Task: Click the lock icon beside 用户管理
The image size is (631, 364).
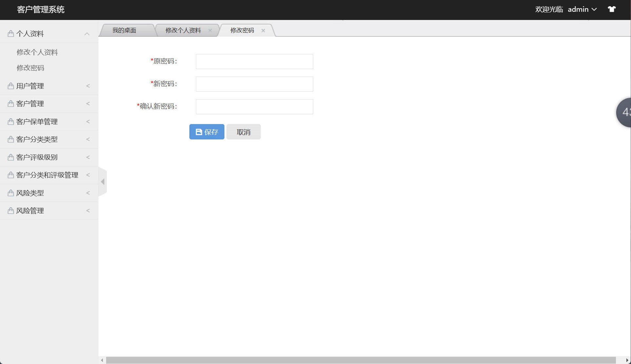Action: pyautogui.click(x=10, y=86)
